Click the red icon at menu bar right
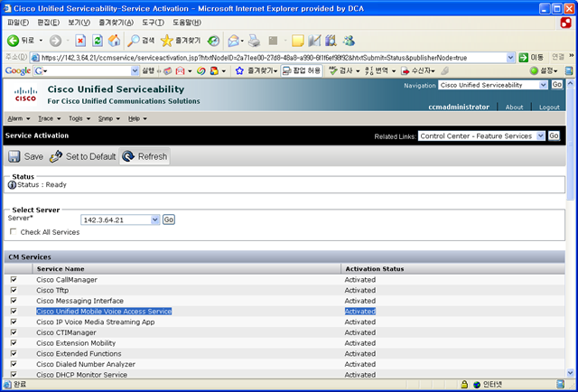Screen dimensions: 578x392 [x=566, y=23]
